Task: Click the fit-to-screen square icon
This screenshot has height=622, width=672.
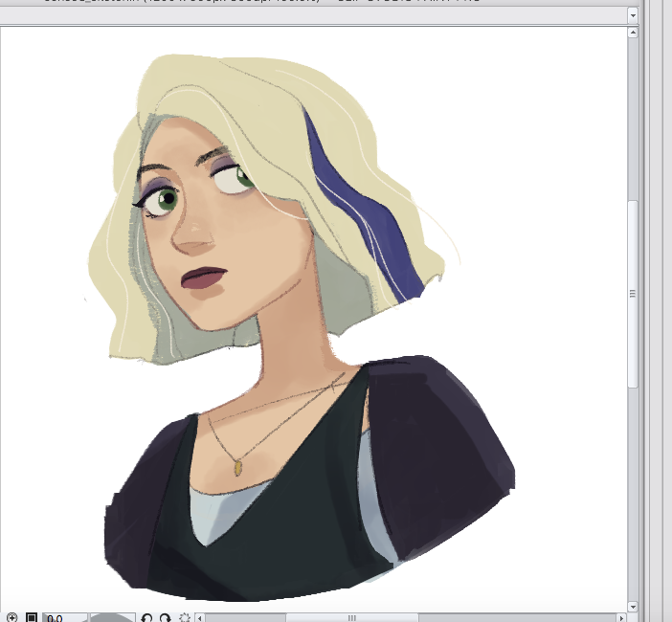Action: [x=32, y=618]
